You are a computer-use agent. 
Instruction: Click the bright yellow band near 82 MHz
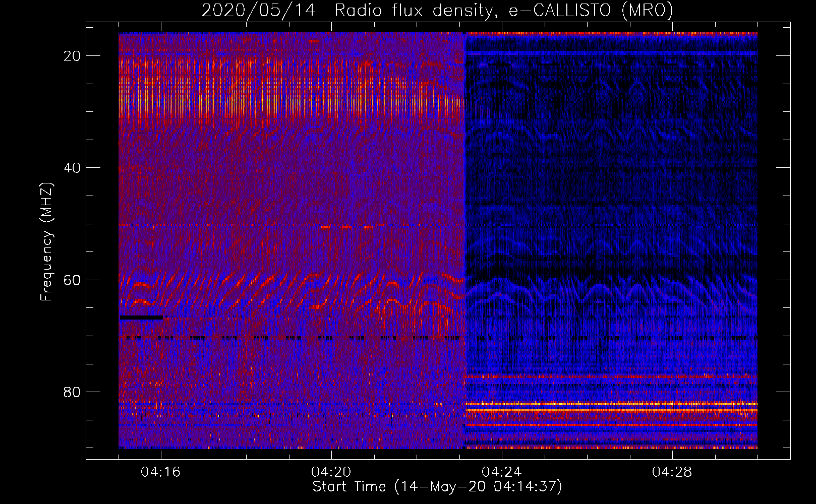611,404
